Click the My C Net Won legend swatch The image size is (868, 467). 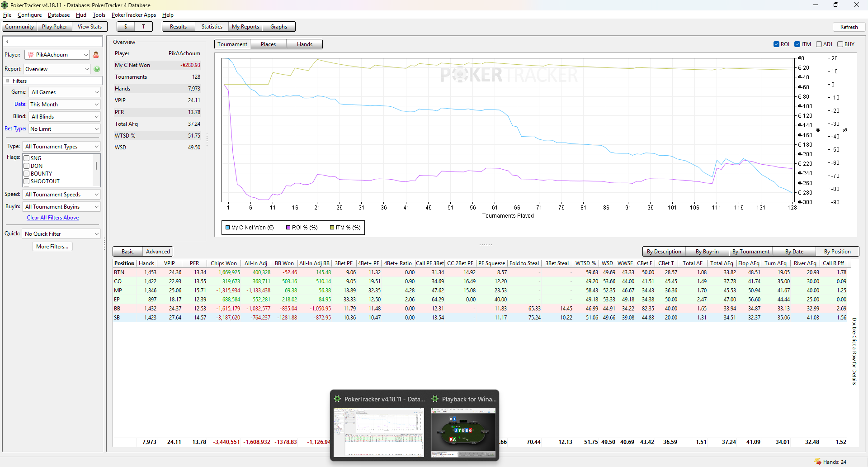point(228,228)
